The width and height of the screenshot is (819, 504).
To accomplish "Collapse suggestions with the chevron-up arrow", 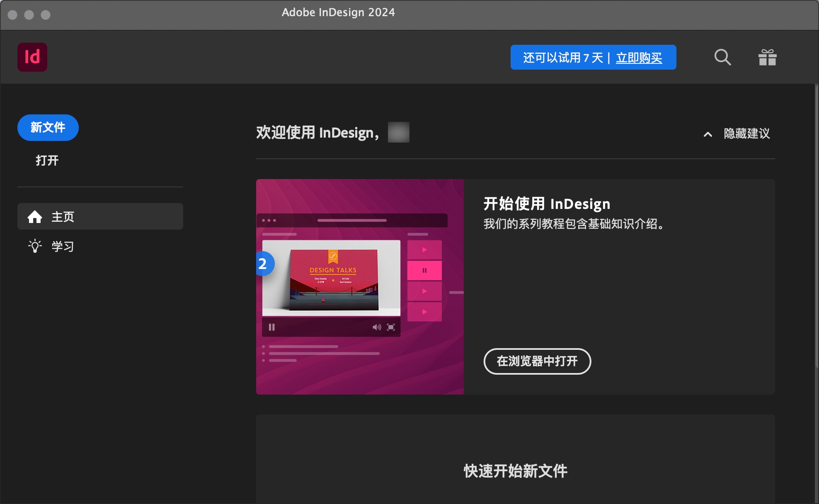I will pos(708,134).
